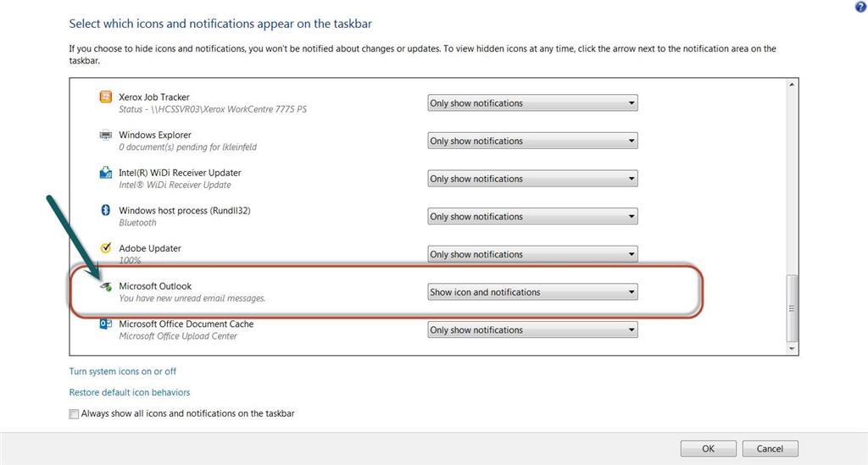
Task: Click the list scrollbar down arrow
Action: pos(793,348)
